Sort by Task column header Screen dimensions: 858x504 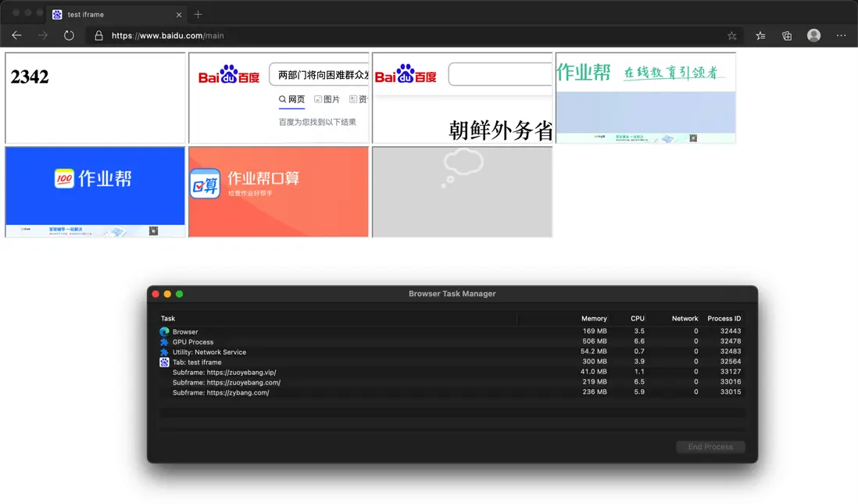[x=168, y=319]
